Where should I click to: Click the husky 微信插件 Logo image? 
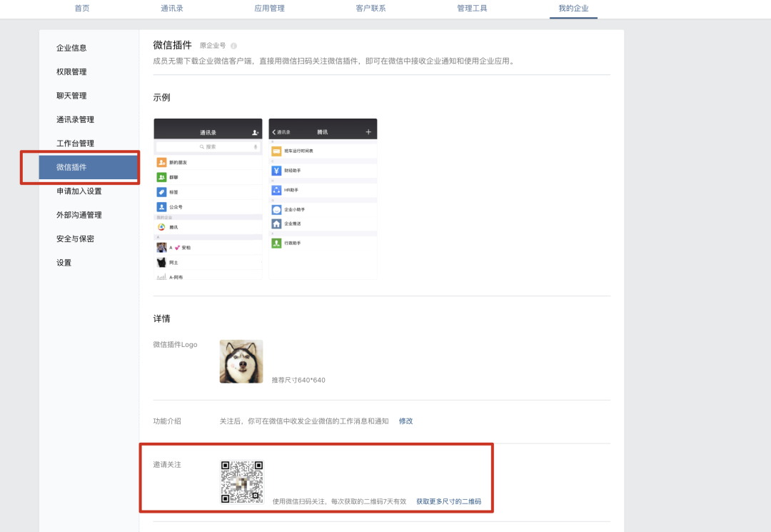241,361
